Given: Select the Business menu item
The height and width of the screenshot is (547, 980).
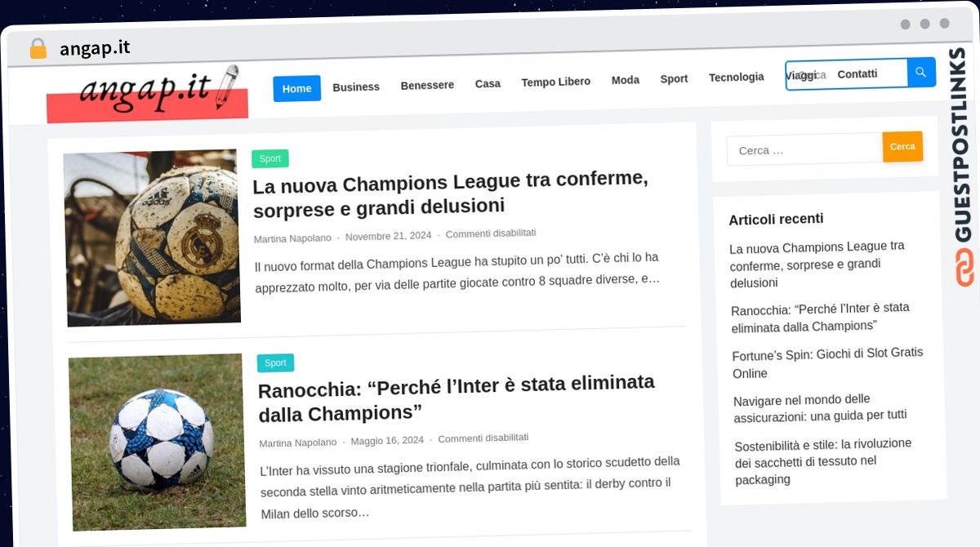Looking at the screenshot, I should point(356,87).
